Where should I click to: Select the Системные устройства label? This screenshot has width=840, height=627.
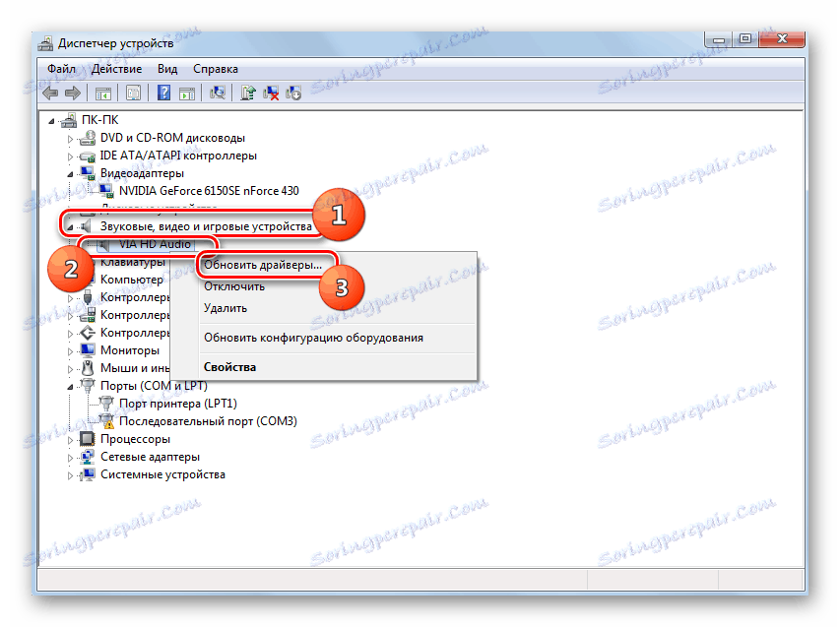(162, 474)
